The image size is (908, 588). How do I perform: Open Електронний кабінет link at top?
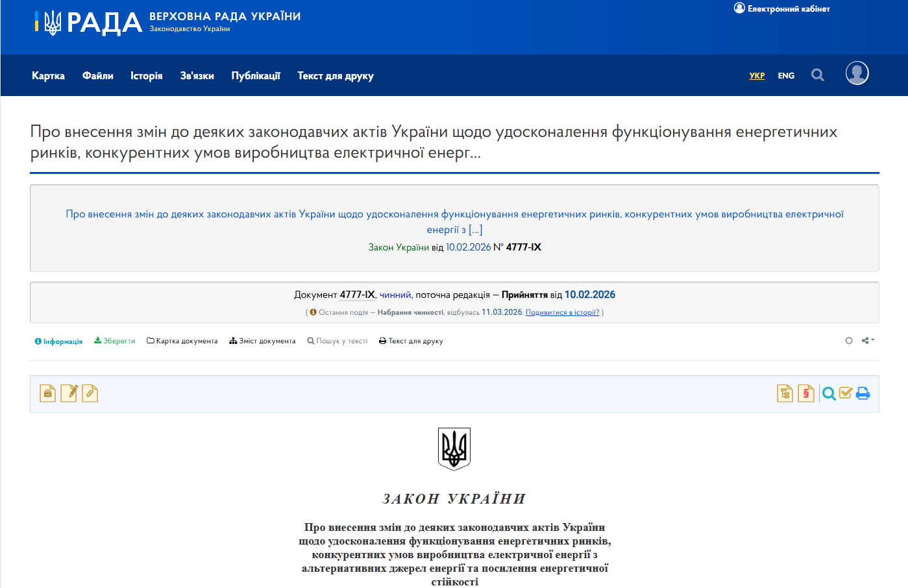(782, 8)
